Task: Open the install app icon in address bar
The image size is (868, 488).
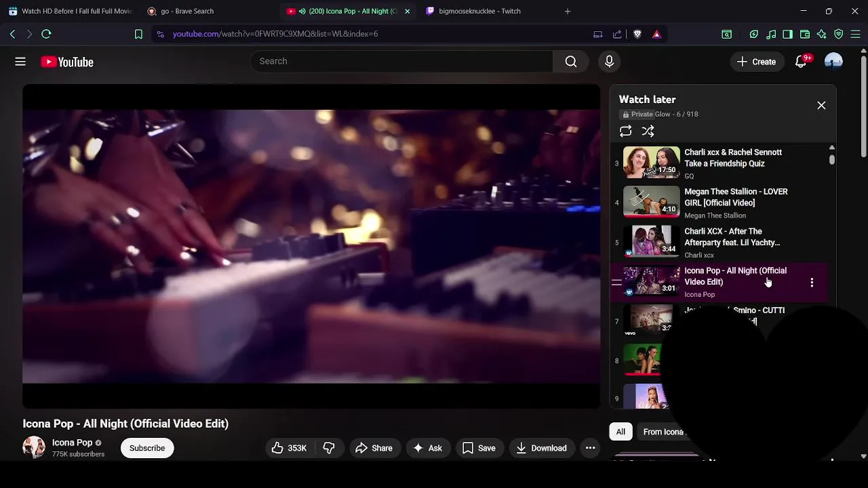Action: pyautogui.click(x=598, y=34)
